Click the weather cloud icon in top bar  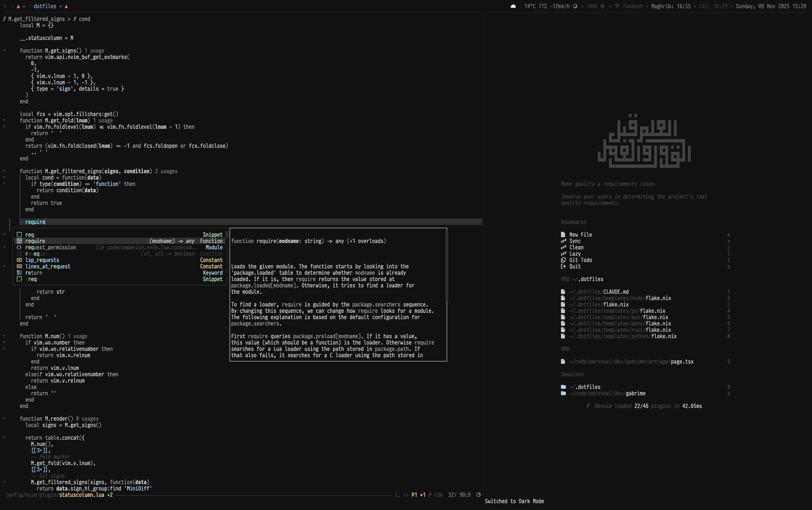(513, 6)
